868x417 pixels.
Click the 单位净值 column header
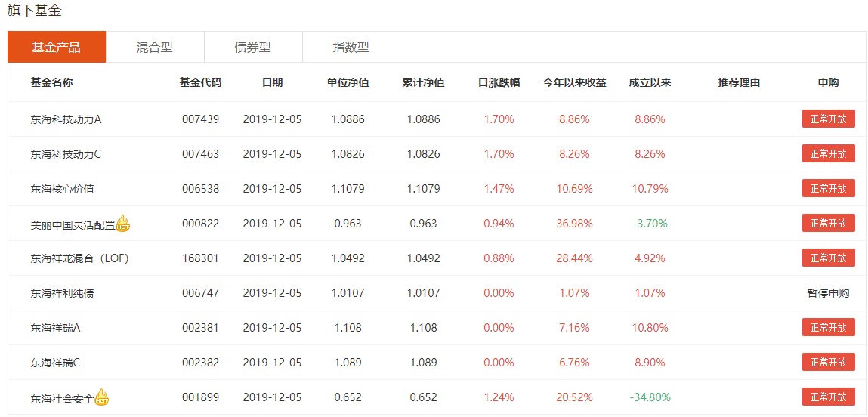(348, 82)
